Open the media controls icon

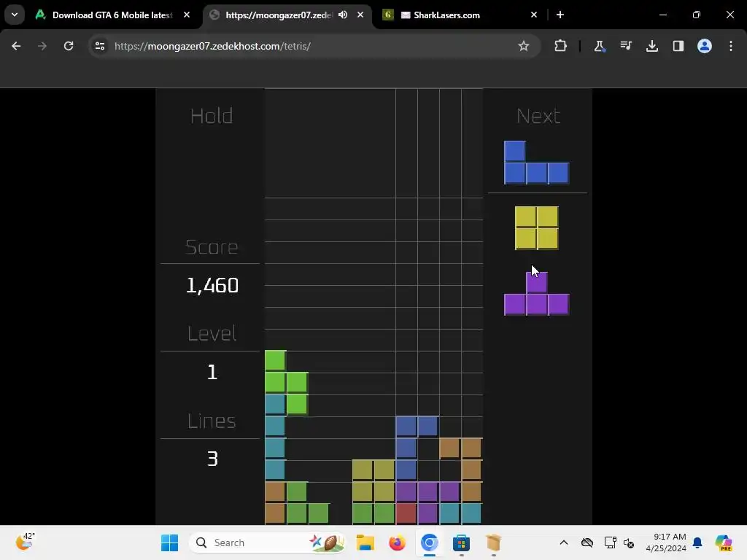pos(625,46)
